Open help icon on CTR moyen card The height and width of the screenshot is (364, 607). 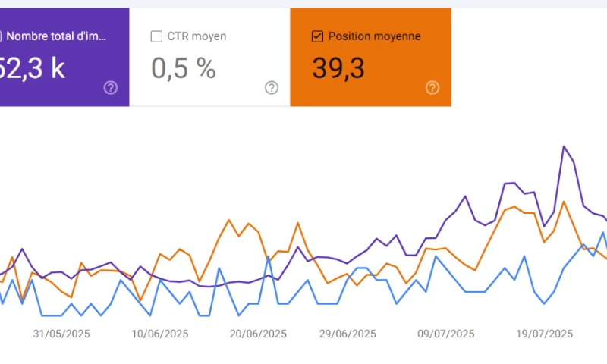272,88
